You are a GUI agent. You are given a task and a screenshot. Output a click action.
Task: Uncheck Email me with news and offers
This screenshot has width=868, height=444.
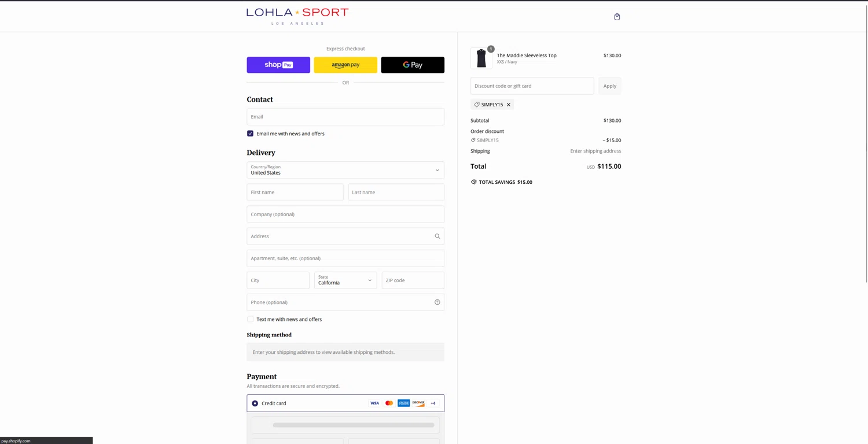[251, 134]
